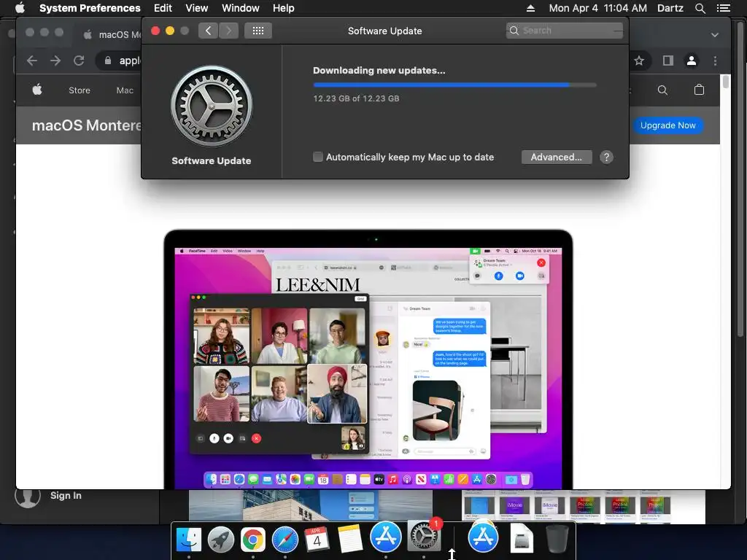Image resolution: width=747 pixels, height=560 pixels.
Task: Open the disk image file icon in Dock
Action: pyautogui.click(x=521, y=539)
